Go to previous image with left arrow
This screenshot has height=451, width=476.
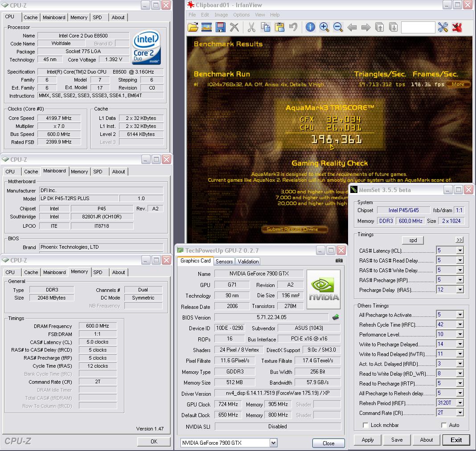pos(352,28)
